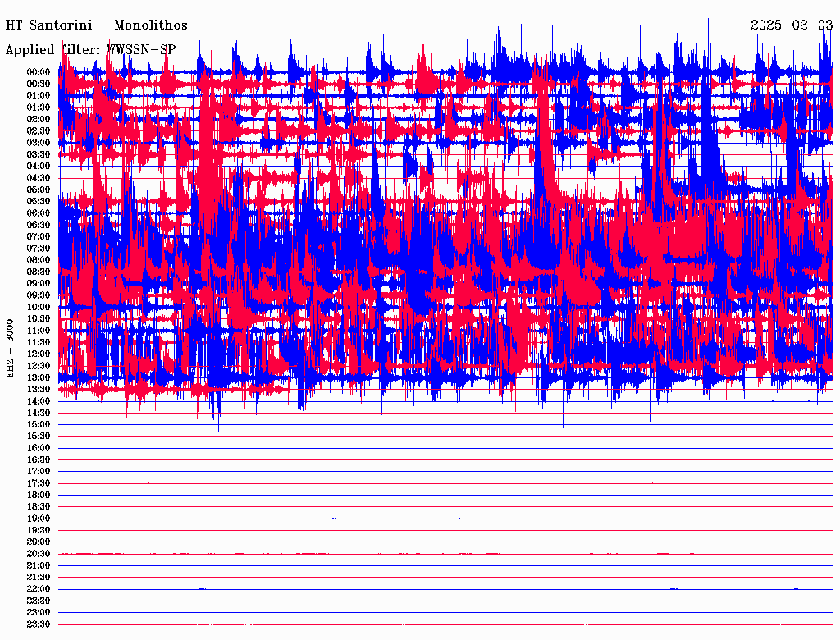Select the 23:00 time label
The image size is (840, 640).
(39, 613)
